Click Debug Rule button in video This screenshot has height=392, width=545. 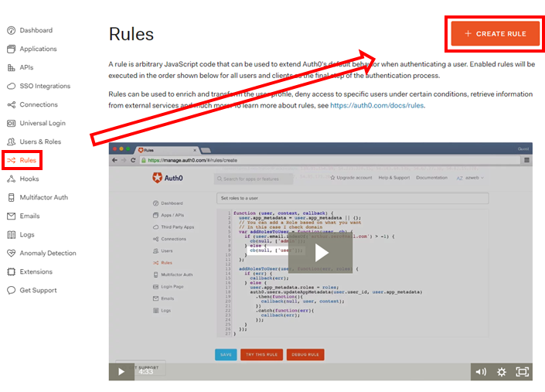(305, 354)
